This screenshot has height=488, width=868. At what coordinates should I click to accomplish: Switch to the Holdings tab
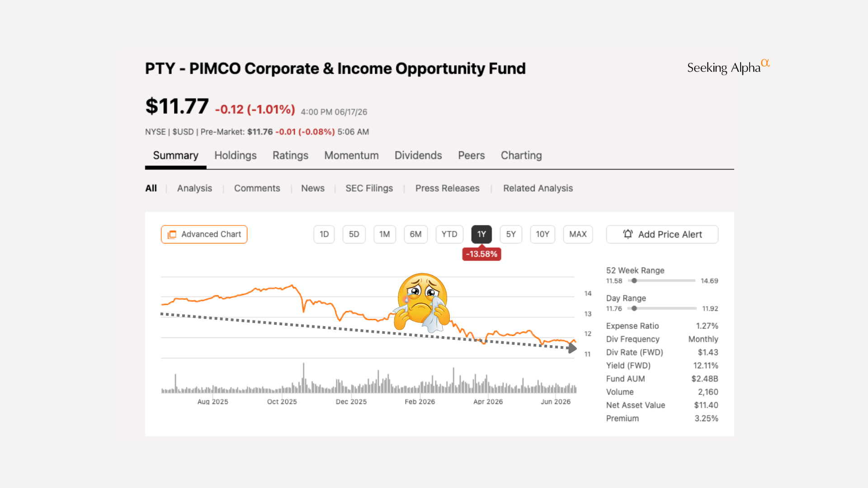(236, 155)
